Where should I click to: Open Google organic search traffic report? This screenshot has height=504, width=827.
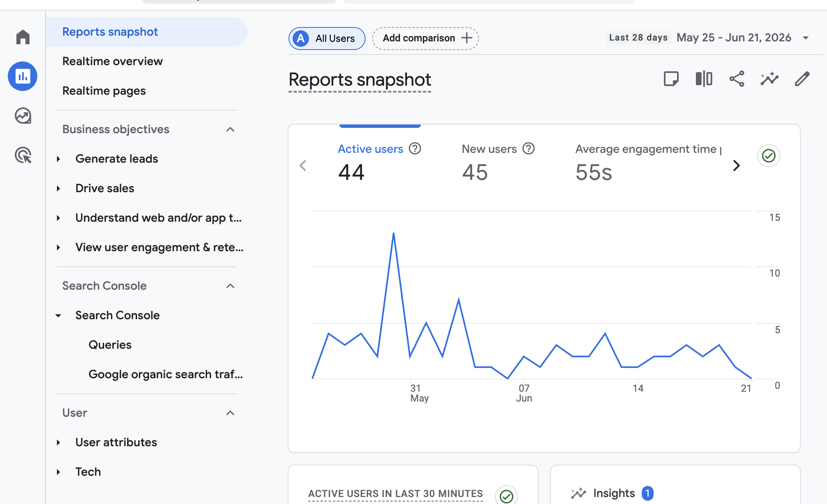(166, 375)
